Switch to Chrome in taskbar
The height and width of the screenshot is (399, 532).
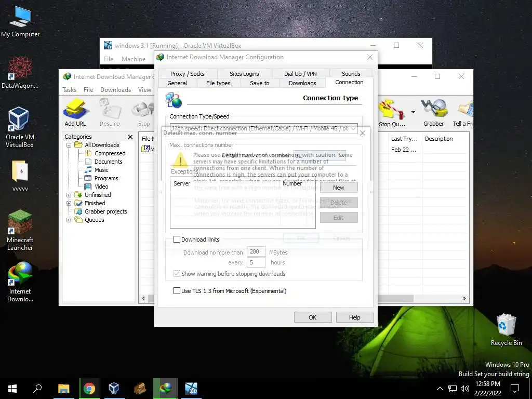pos(89,389)
